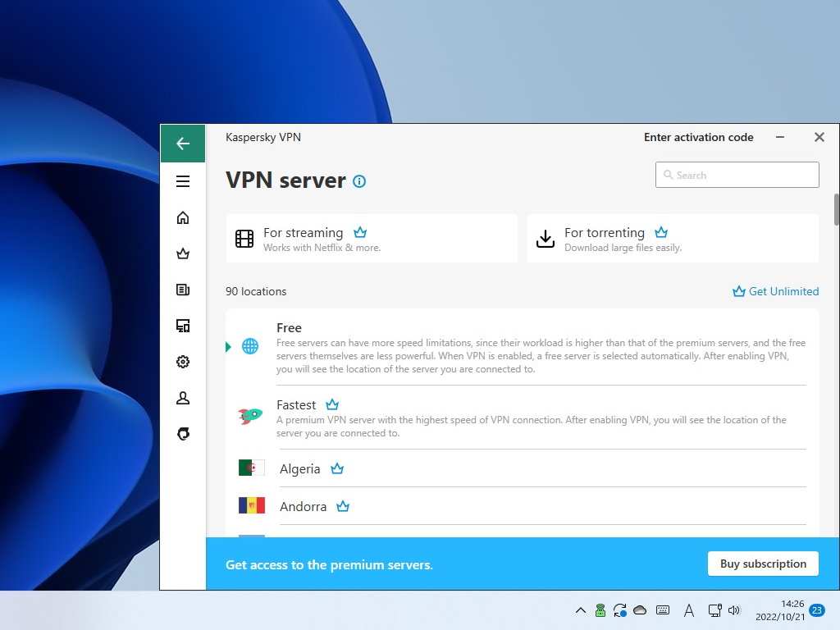
Task: Click Enter activation code link
Action: (x=699, y=138)
